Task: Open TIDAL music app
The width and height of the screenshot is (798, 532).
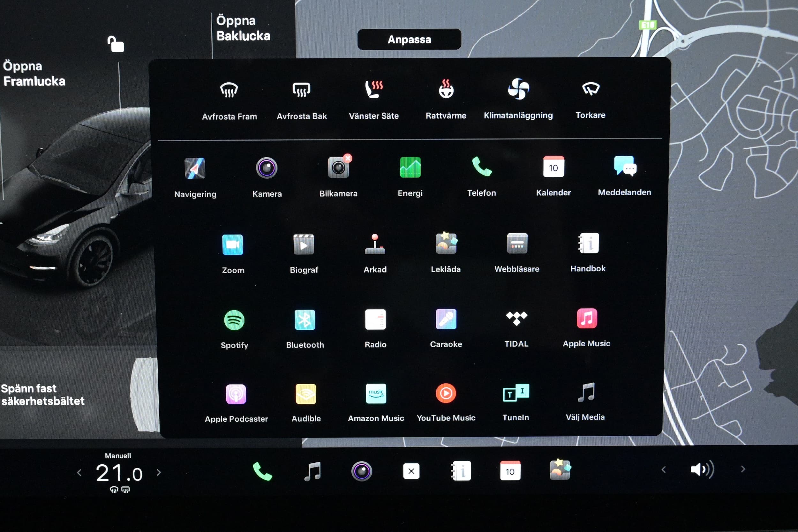Action: (516, 319)
